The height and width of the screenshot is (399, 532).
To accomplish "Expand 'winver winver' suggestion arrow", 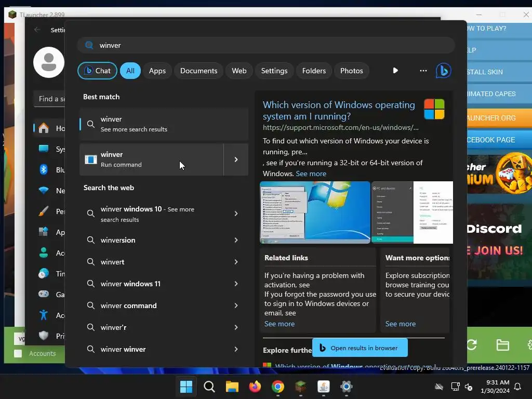I will coord(236,349).
